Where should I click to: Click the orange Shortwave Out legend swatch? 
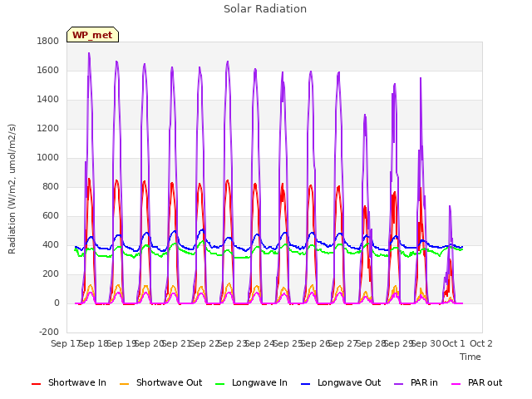coord(124,384)
